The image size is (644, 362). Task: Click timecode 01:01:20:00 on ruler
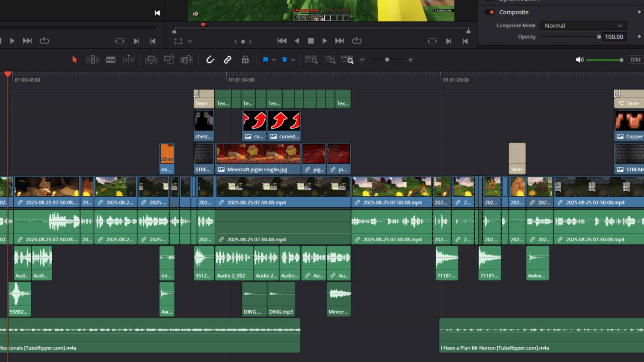pyautogui.click(x=456, y=80)
